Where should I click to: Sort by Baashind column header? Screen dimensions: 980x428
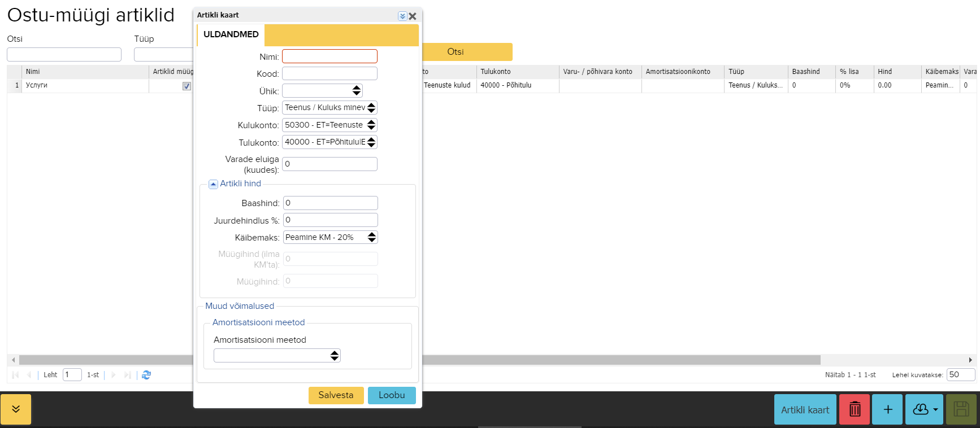click(812, 72)
